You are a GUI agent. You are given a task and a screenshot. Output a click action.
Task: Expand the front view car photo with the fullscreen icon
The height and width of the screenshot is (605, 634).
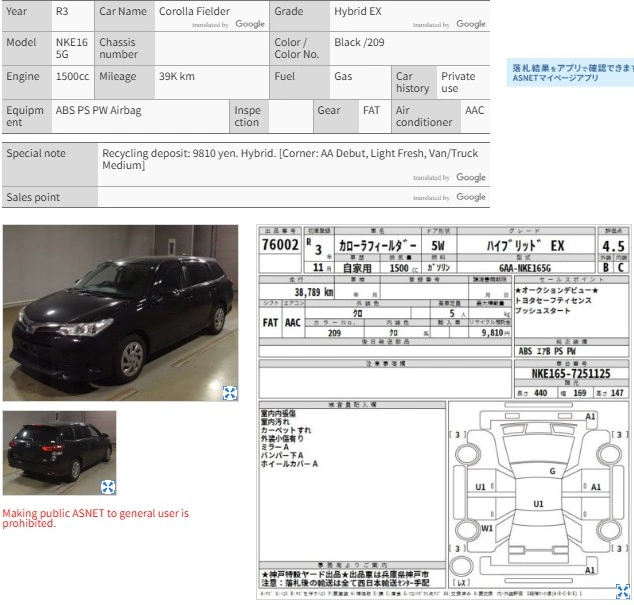[230, 393]
